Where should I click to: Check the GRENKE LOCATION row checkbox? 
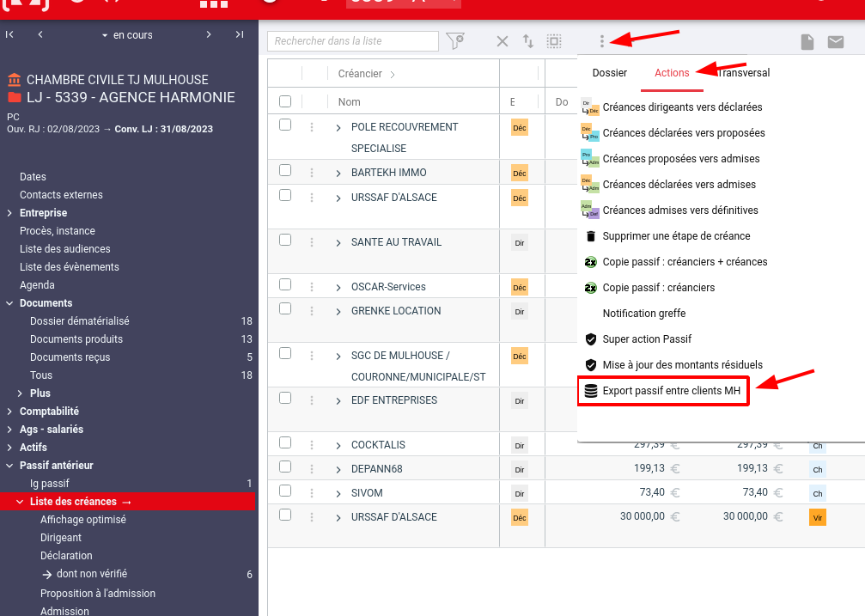tap(285, 308)
